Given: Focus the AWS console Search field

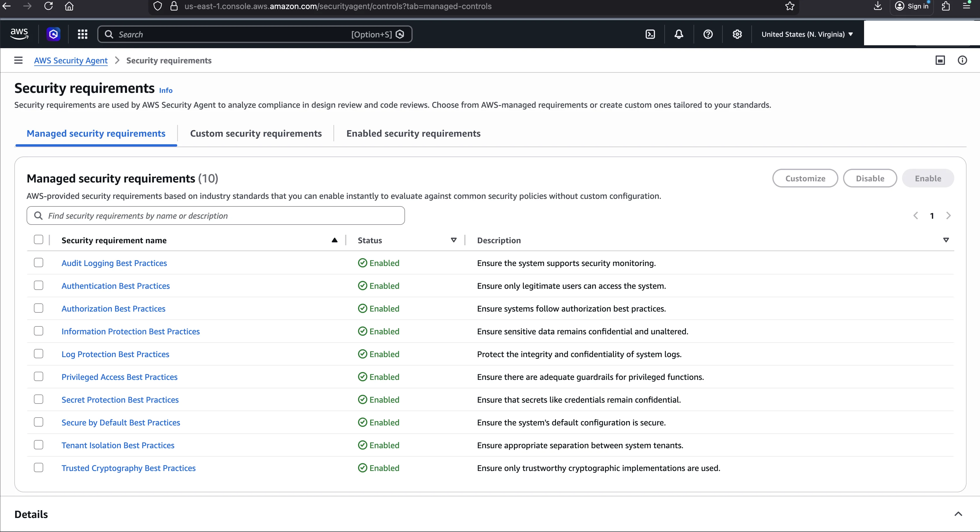Looking at the screenshot, I should 255,34.
